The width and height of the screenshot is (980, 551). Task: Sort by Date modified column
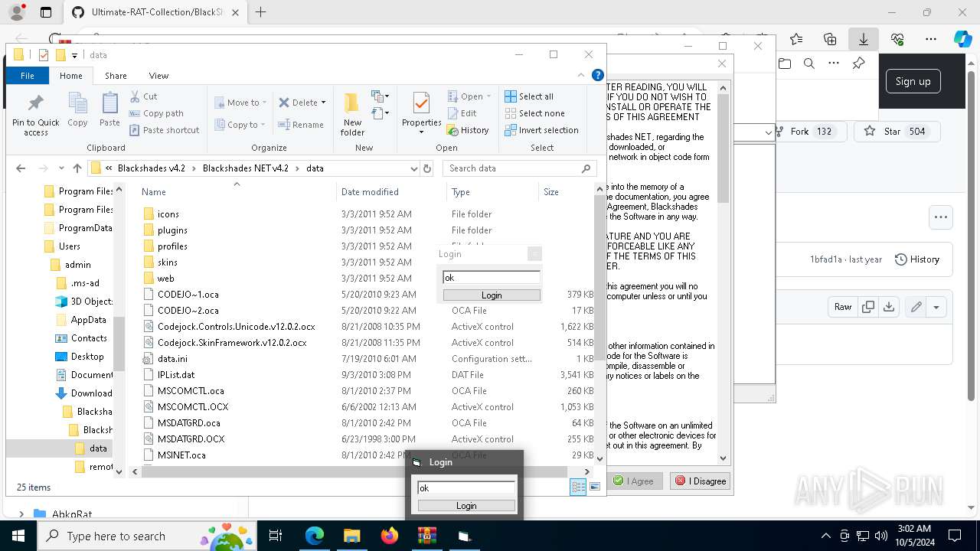370,192
